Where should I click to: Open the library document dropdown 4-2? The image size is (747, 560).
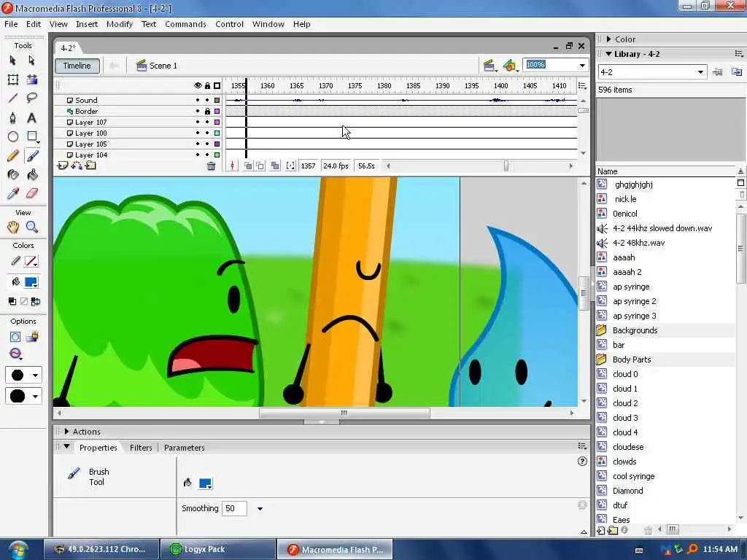click(x=700, y=72)
